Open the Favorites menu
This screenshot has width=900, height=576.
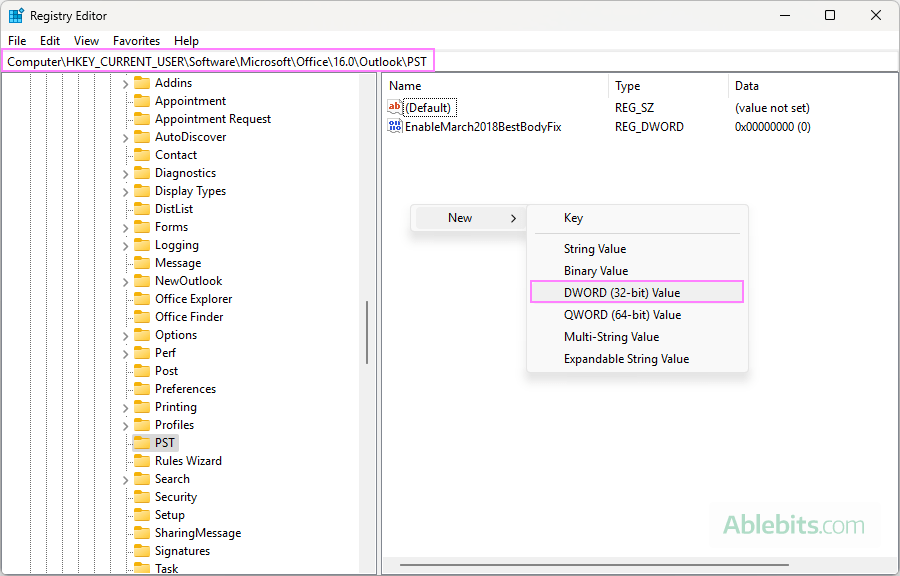click(136, 41)
